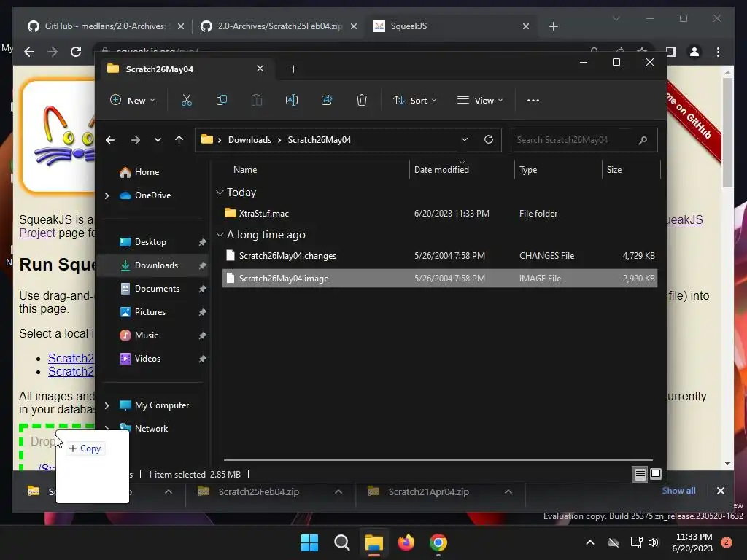
Task: Open the volume speaker tray icon
Action: (x=654, y=542)
